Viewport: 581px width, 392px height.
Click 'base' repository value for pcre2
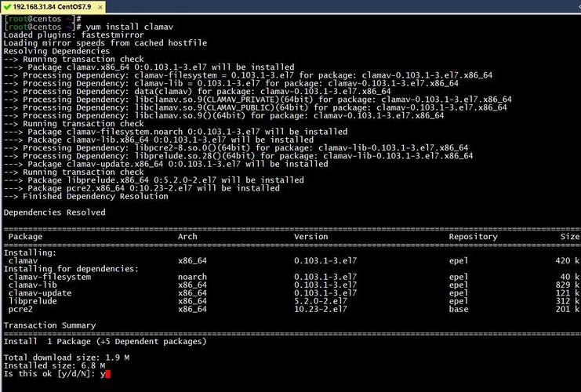pos(459,310)
